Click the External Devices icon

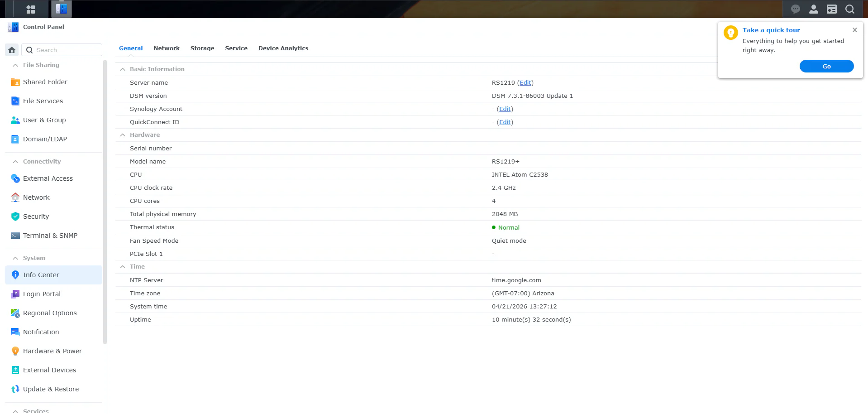point(15,370)
